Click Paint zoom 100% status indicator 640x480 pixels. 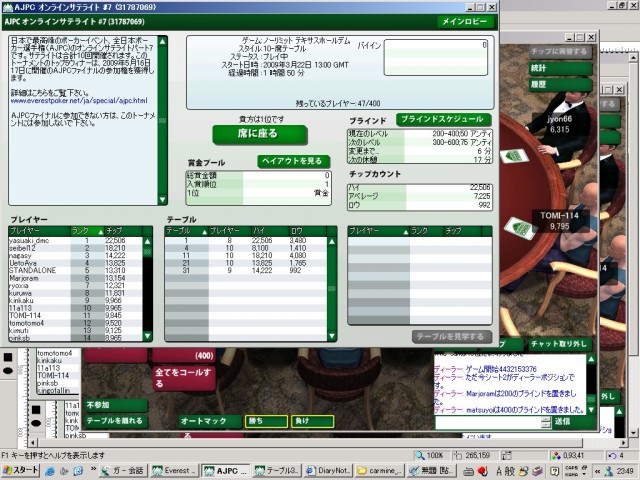pyautogui.click(x=430, y=455)
